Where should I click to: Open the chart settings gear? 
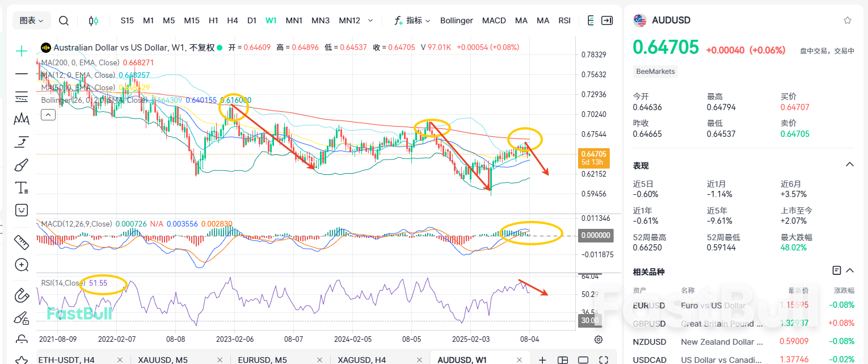pyautogui.click(x=599, y=339)
